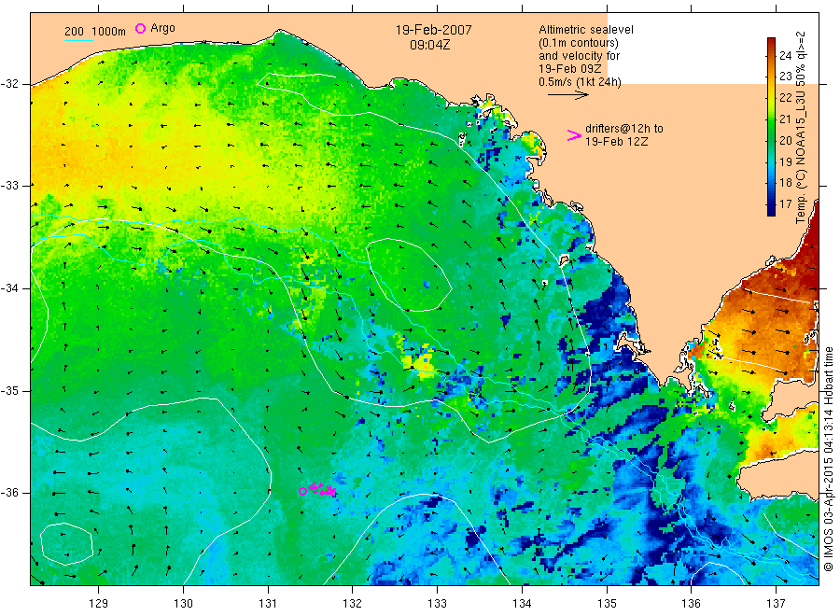Click the 'drifters@12h to' label
This screenshot has height=616, width=840.
tap(624, 129)
